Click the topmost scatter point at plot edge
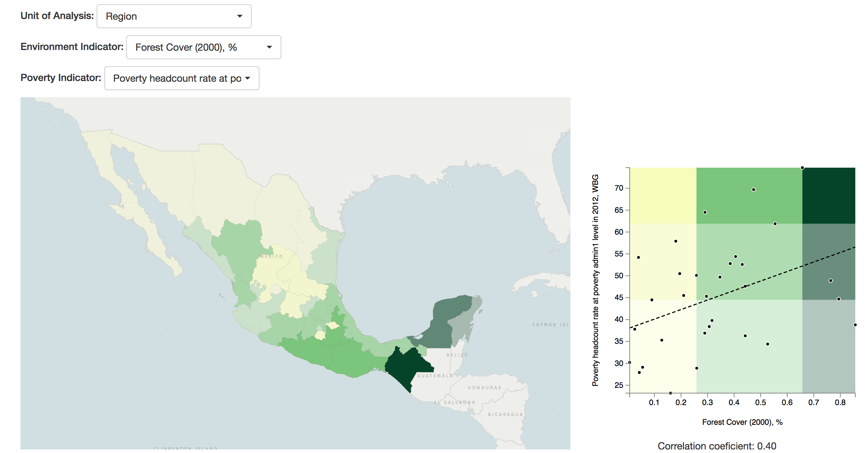Screen dimensions: 868x453 point(802,168)
